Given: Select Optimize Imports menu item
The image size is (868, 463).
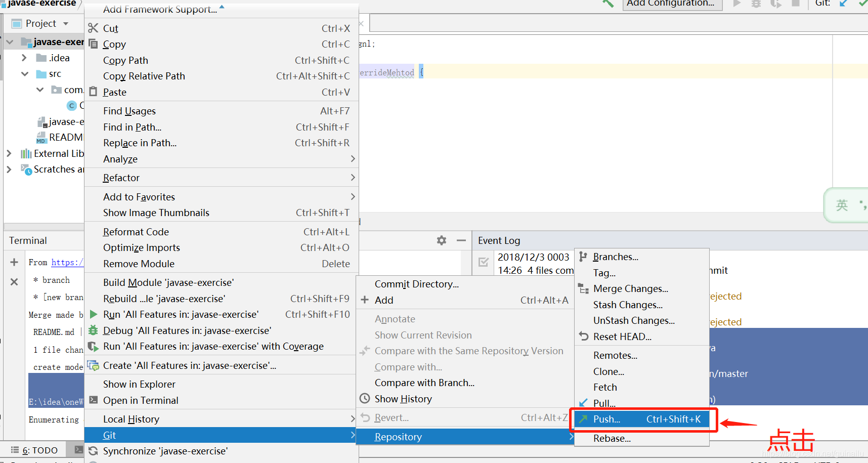Looking at the screenshot, I should pyautogui.click(x=222, y=247).
